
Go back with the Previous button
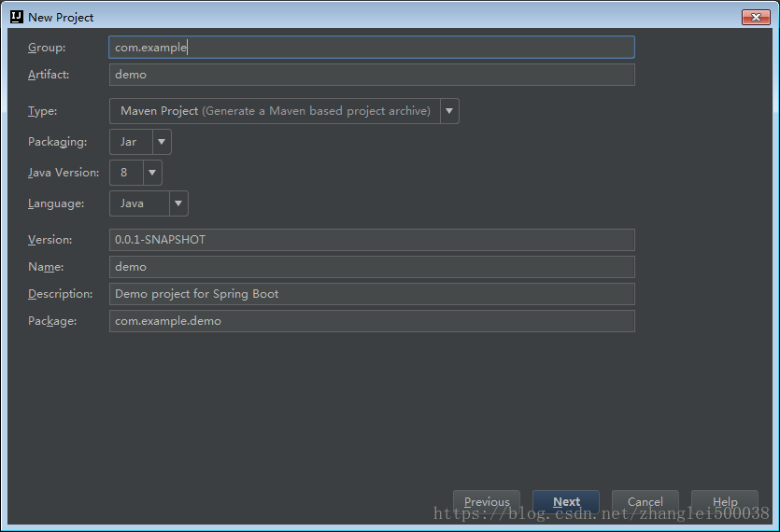pos(486,502)
